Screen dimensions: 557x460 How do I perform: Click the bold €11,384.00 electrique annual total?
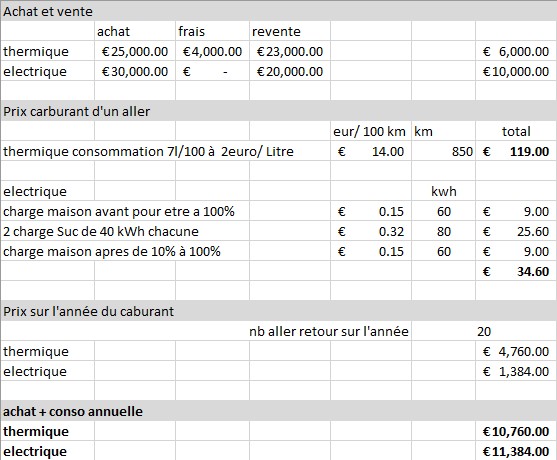click(516, 451)
